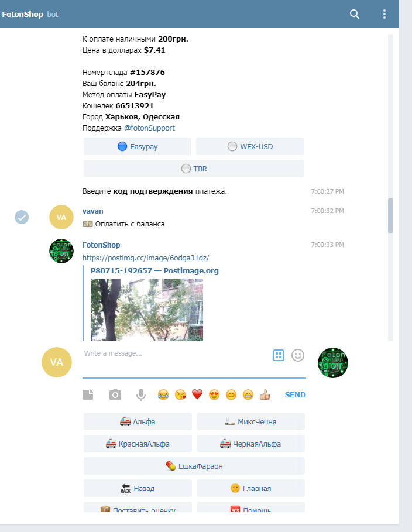412x532 pixels.
Task: Toggle selection checkmark on vavan's message
Action: point(22,217)
